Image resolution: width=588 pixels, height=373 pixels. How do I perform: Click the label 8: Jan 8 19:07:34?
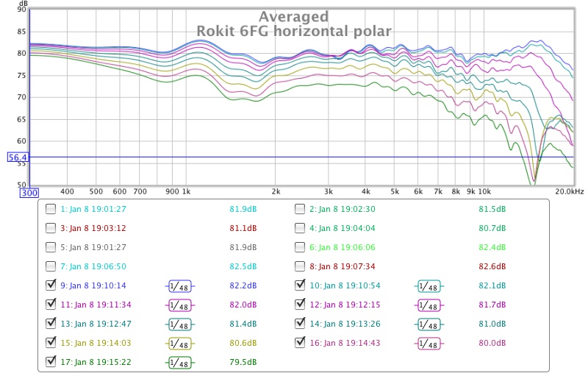[343, 266]
